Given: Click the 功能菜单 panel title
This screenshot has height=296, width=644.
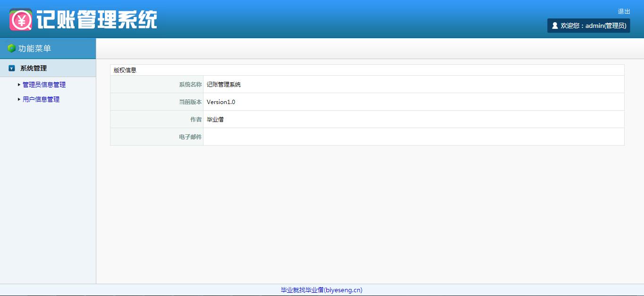Looking at the screenshot, I should [34, 48].
